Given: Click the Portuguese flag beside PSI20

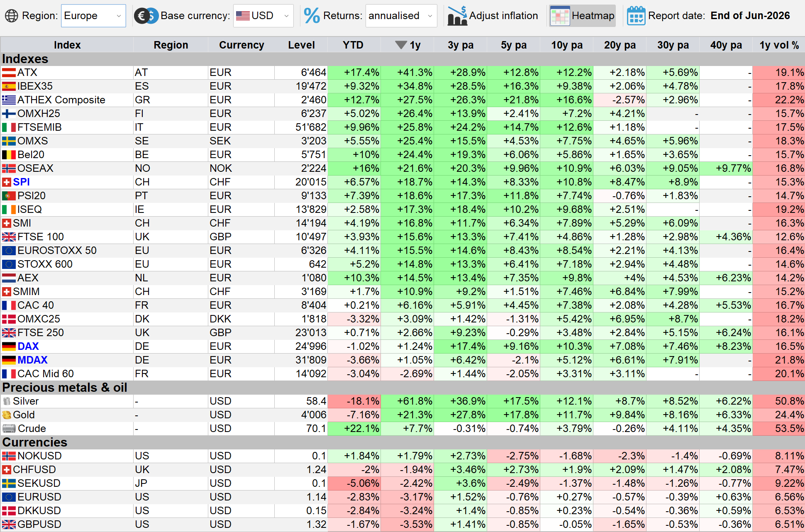Looking at the screenshot, I should coord(9,196).
